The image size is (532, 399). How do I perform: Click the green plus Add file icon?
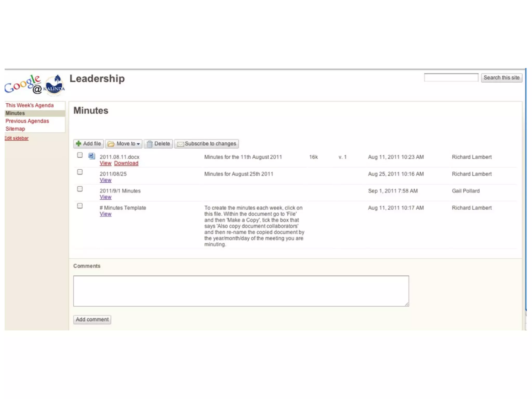pyautogui.click(x=78, y=144)
